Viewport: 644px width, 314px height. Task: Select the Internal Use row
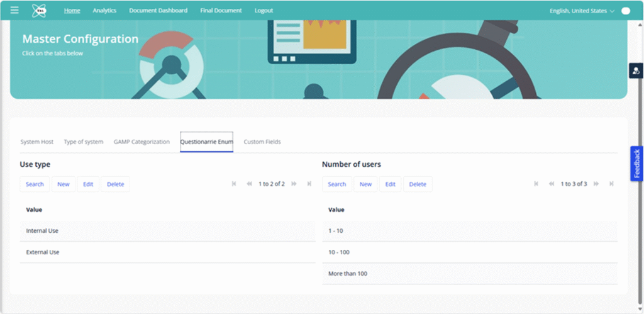point(167,231)
